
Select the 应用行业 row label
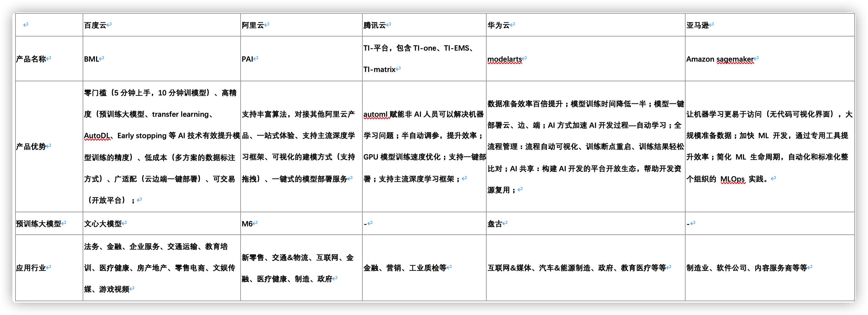tap(31, 268)
